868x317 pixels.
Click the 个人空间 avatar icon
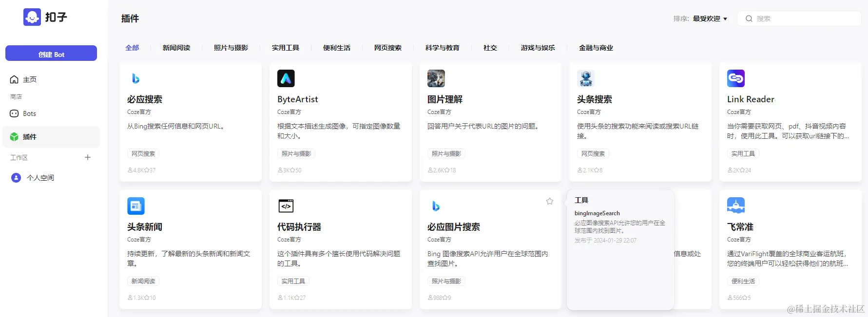point(16,178)
